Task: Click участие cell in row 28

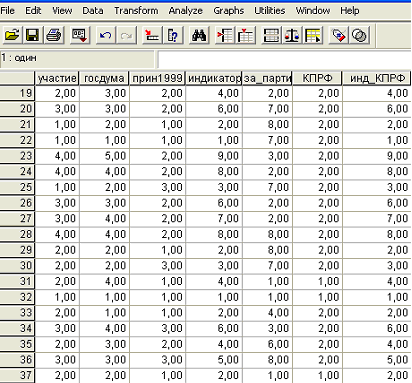Action: [x=57, y=234]
